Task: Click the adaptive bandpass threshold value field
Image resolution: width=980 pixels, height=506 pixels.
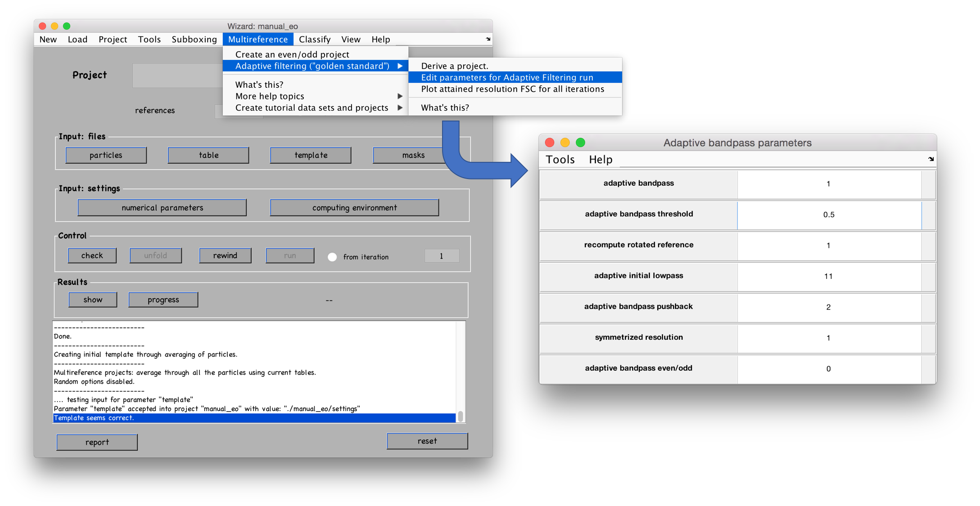Action: pos(828,215)
